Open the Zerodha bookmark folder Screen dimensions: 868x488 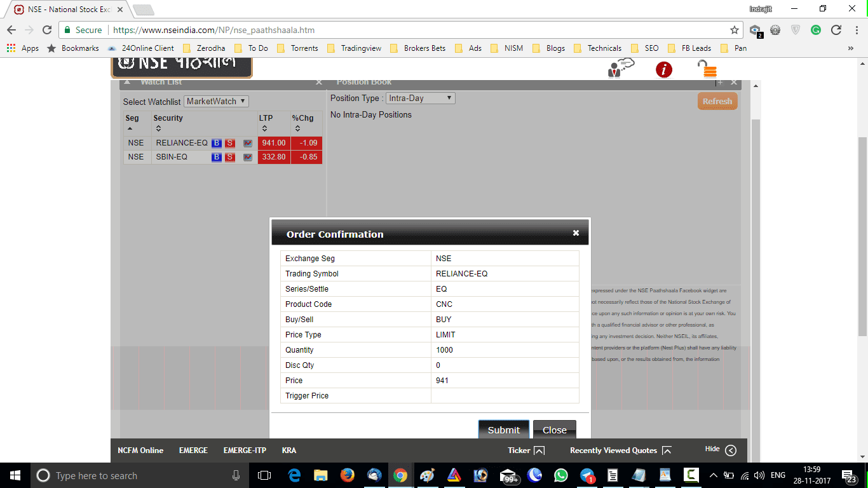tap(203, 48)
